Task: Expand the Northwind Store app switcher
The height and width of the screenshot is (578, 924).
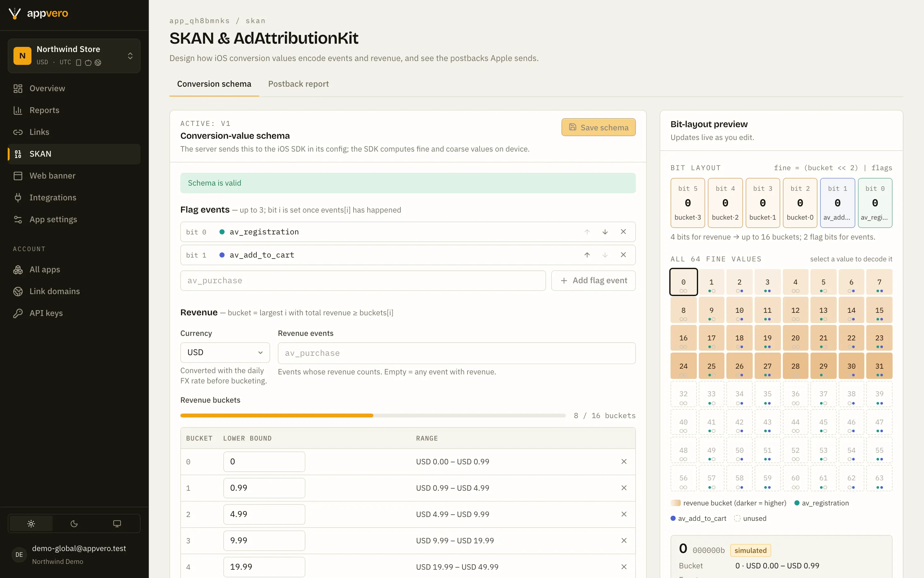Action: pyautogui.click(x=74, y=56)
